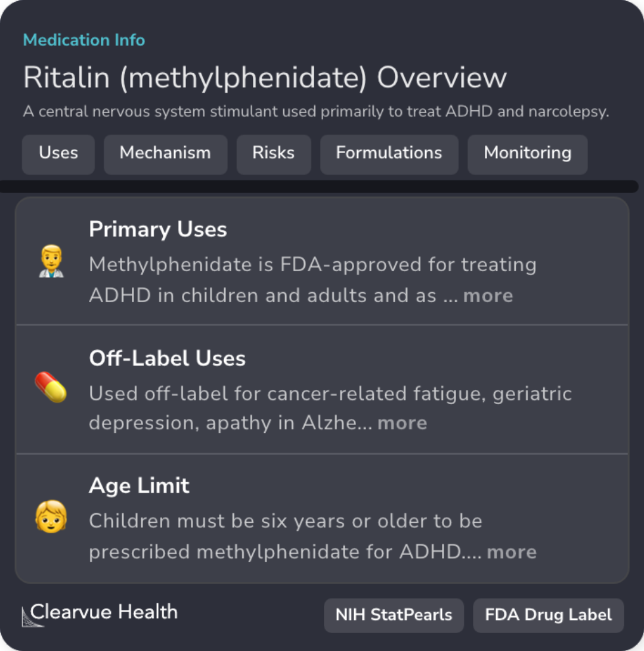The height and width of the screenshot is (651, 644).
Task: Open the Mechanism tab
Action: coord(165,153)
